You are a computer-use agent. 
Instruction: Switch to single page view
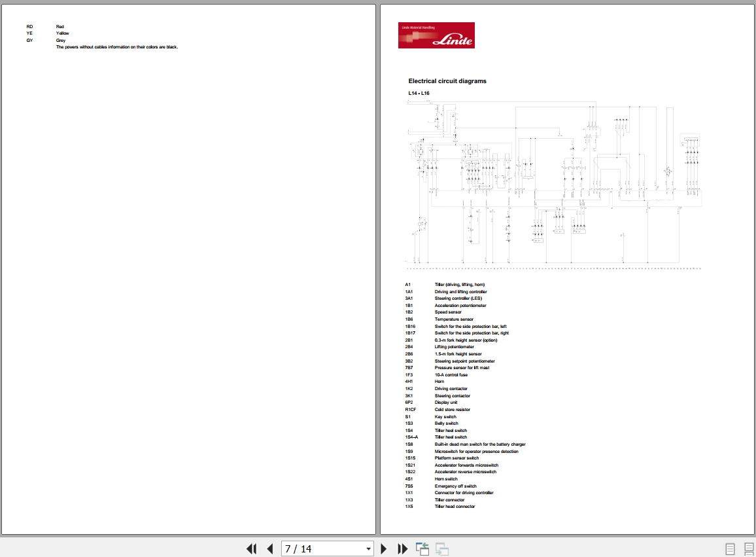730,548
